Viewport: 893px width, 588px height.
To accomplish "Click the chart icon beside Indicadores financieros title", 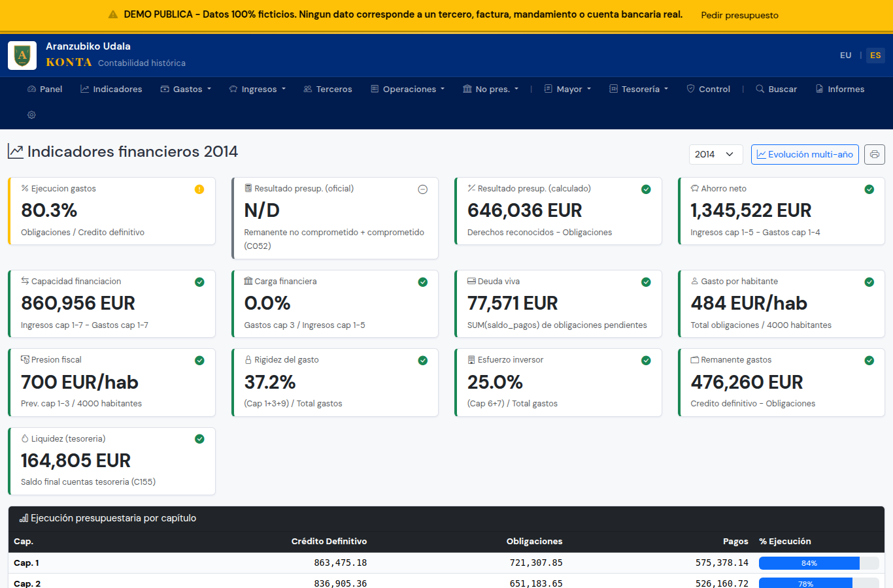I will coord(16,152).
